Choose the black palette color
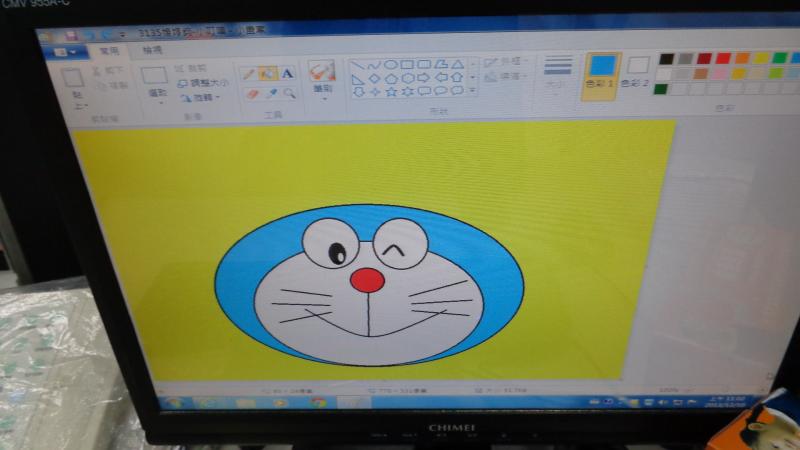The width and height of the screenshot is (800, 450). (x=666, y=59)
